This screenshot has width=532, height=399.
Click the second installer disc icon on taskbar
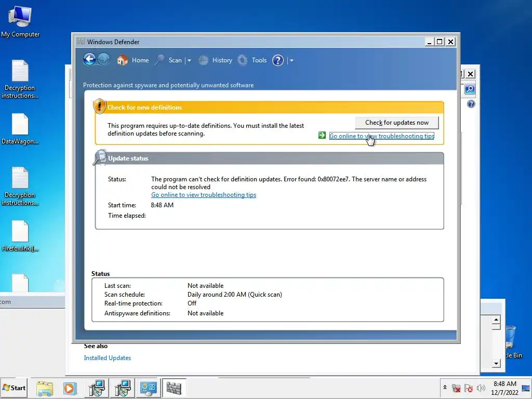pos(123,388)
